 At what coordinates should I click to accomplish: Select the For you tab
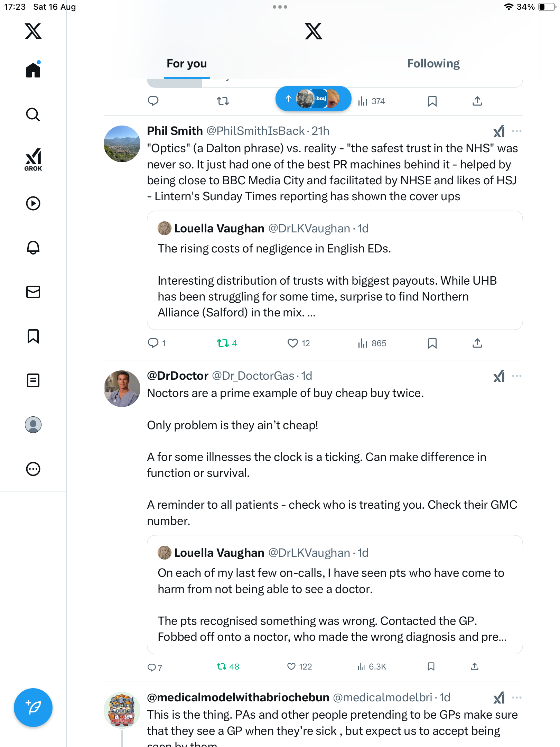187,64
